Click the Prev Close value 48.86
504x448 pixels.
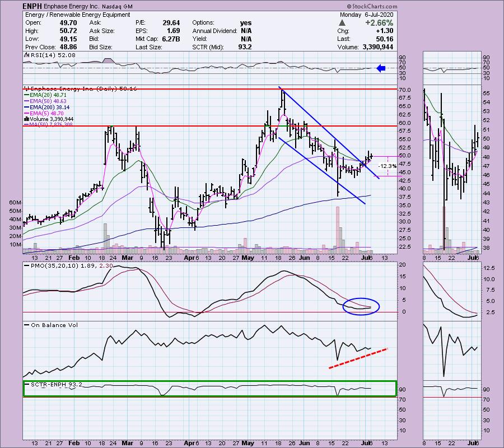68,47
